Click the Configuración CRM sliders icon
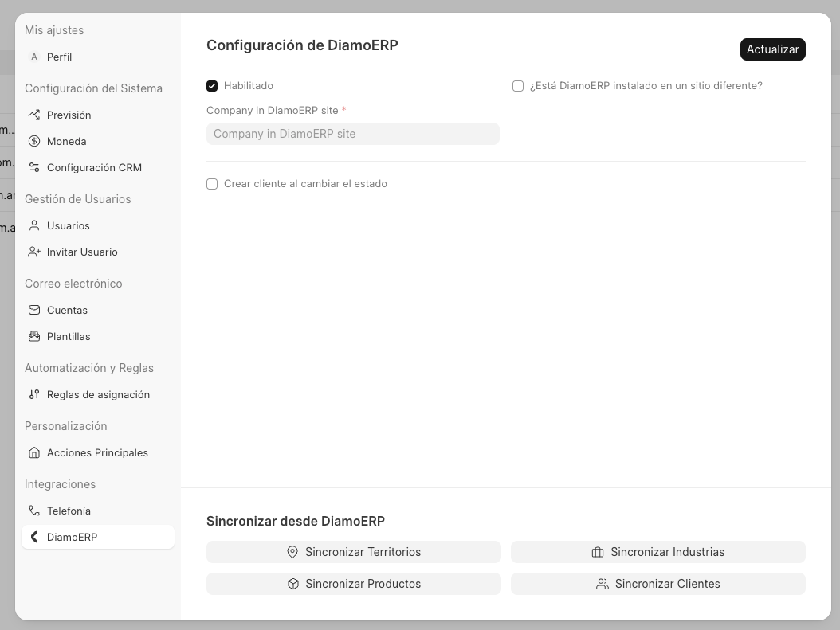 (x=34, y=167)
